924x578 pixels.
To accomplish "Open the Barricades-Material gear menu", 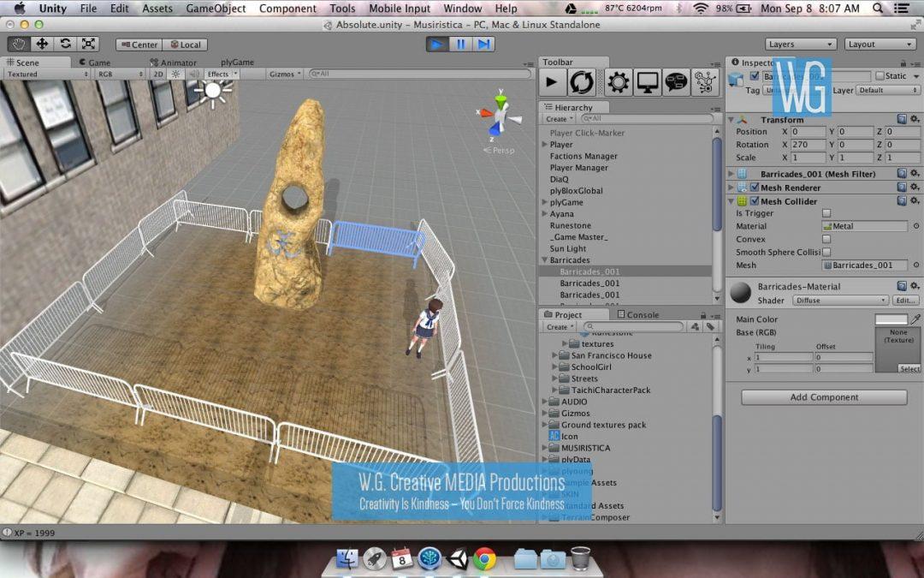I will tap(915, 286).
